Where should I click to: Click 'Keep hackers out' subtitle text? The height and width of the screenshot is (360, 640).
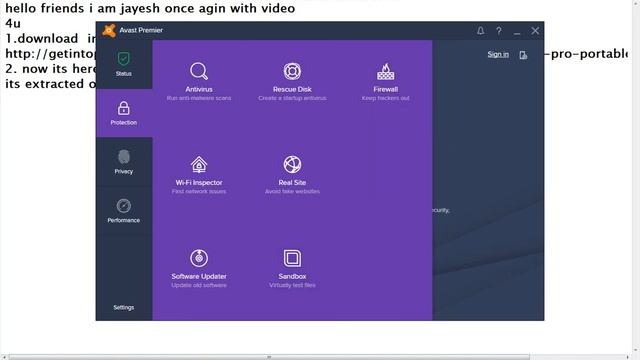385,98
